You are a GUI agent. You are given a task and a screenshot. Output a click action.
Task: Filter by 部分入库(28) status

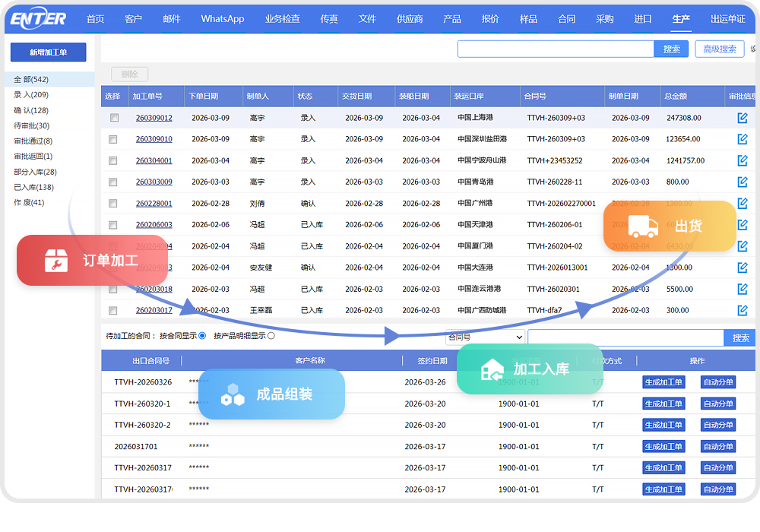pos(35,172)
